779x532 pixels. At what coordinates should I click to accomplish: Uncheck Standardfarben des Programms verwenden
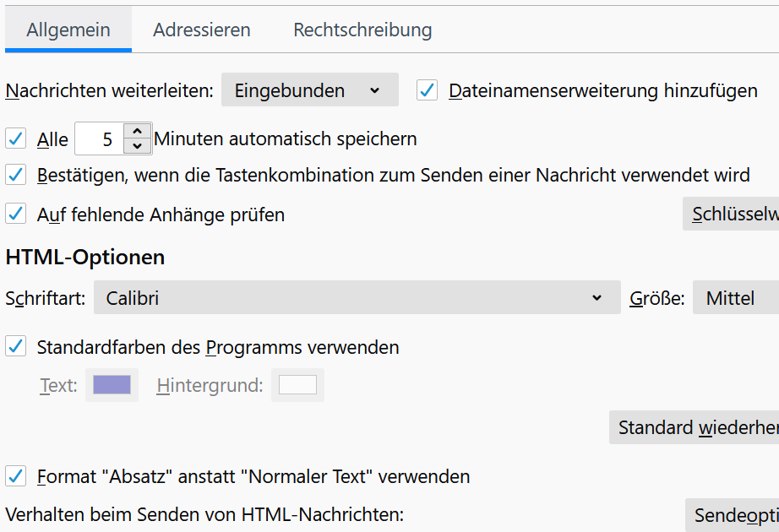16,347
